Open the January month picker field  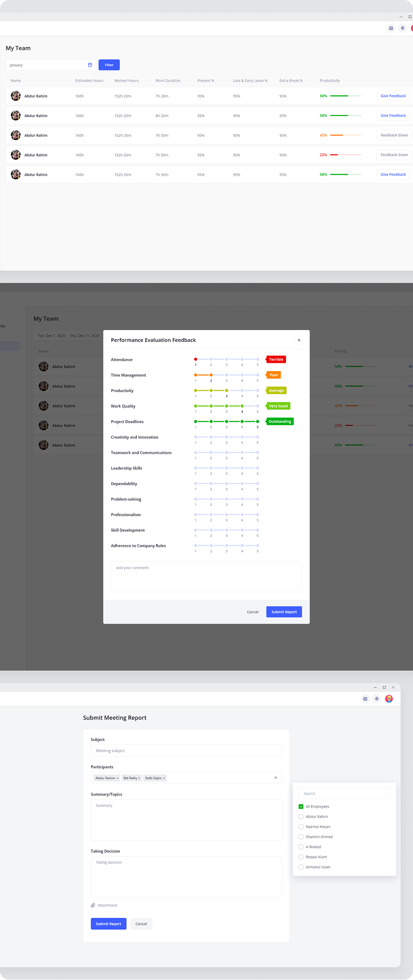click(x=50, y=65)
